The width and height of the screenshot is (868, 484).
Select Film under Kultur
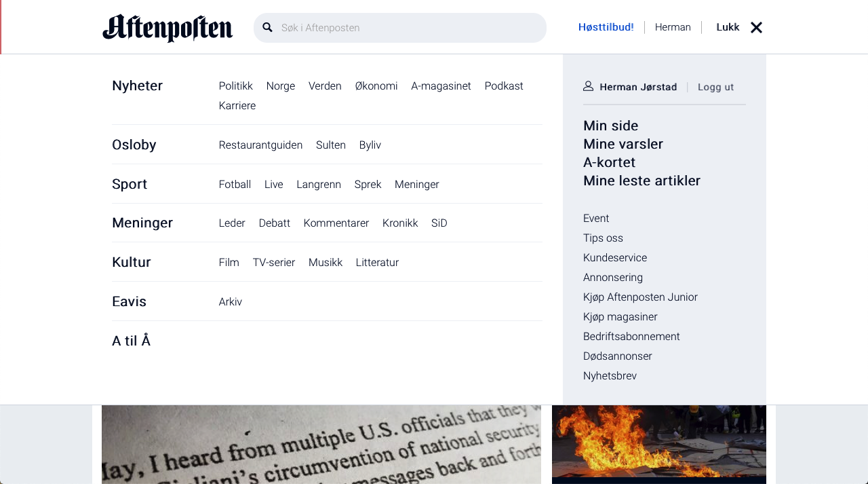tap(229, 263)
